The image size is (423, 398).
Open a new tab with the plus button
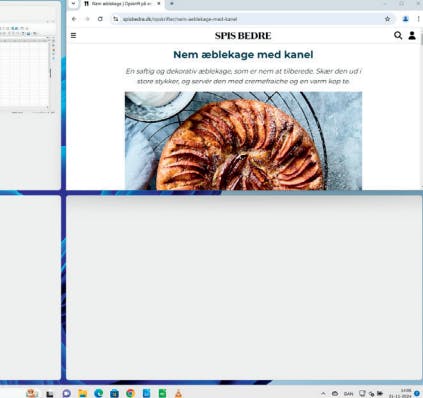click(172, 4)
